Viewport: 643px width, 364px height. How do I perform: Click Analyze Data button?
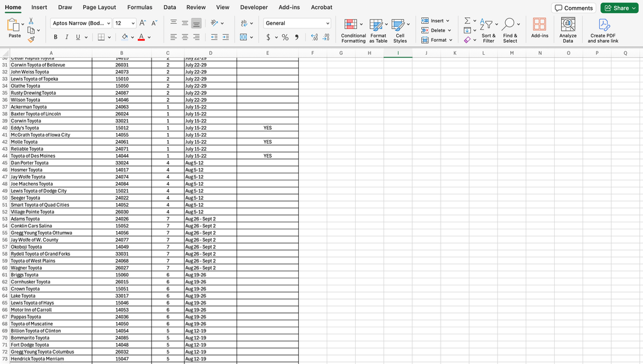point(568,30)
